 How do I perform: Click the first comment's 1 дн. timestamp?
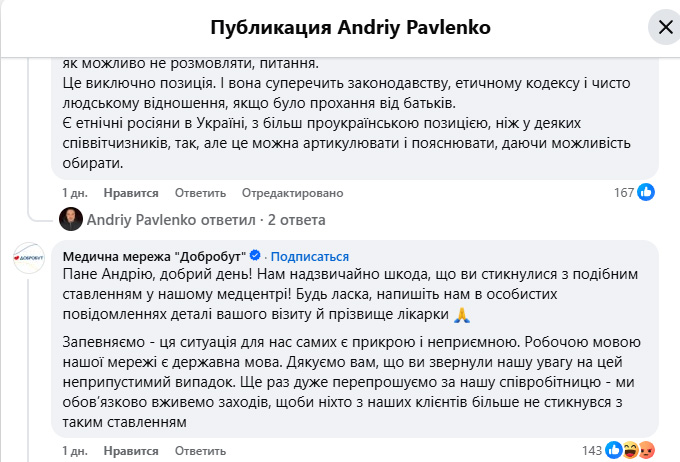[x=75, y=193]
